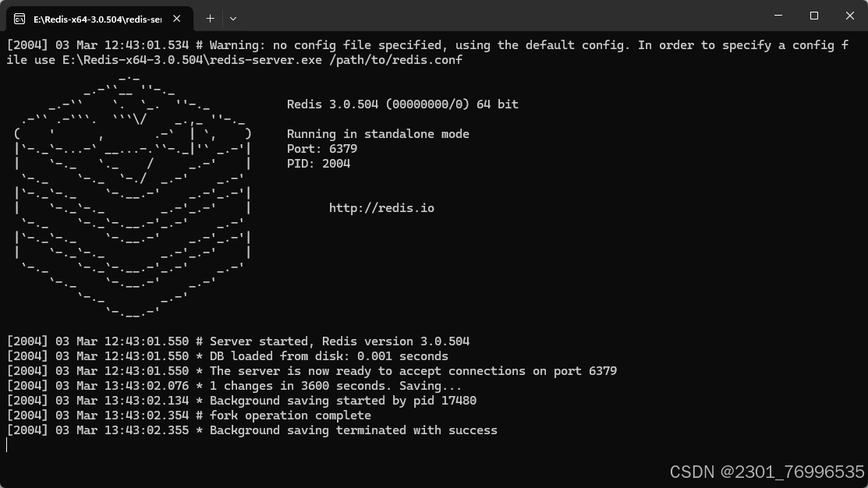This screenshot has height=488, width=868.
Task: Open a new terminal tab
Action: [210, 19]
